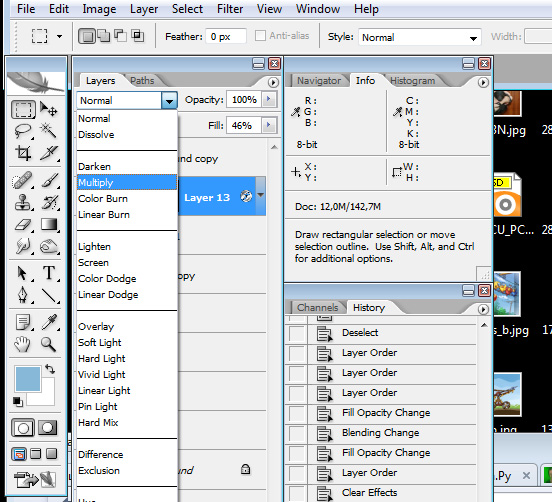This screenshot has width=552, height=502.
Task: Choose Full Screen Mode
Action: (x=51, y=454)
